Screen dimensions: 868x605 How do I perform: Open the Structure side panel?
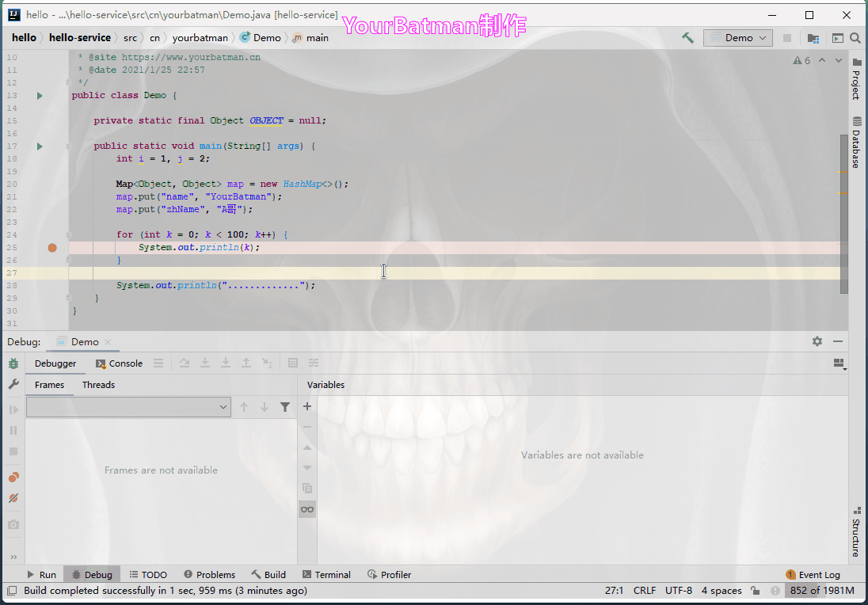857,532
